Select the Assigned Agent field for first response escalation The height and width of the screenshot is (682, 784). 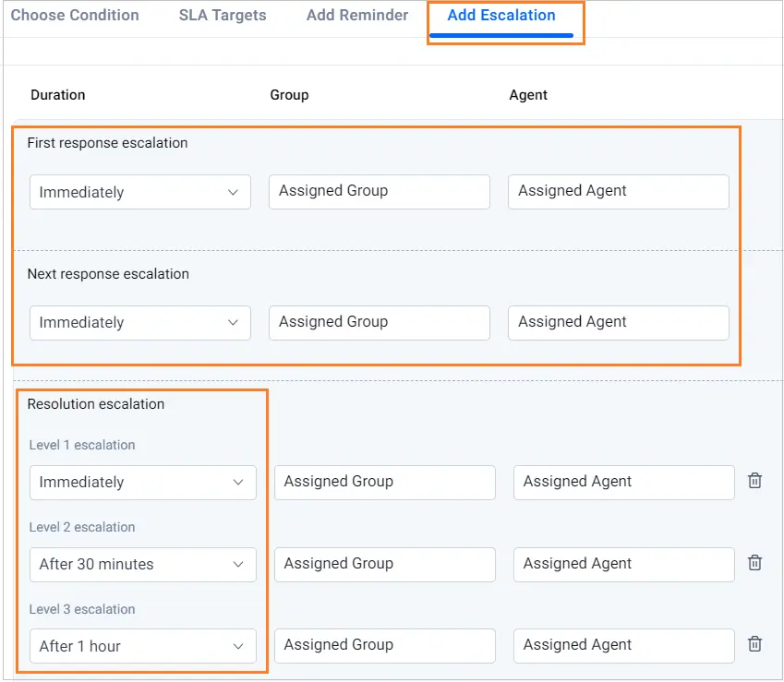(618, 192)
